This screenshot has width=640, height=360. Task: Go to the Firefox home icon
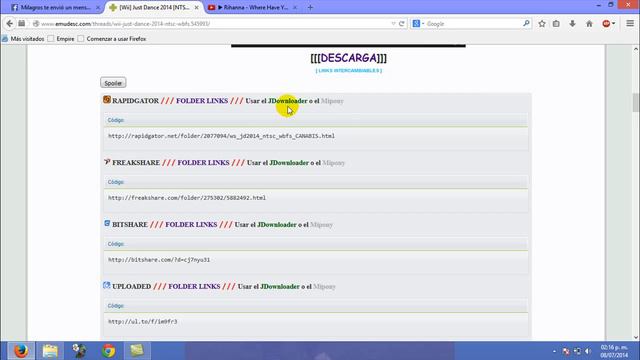click(589, 24)
